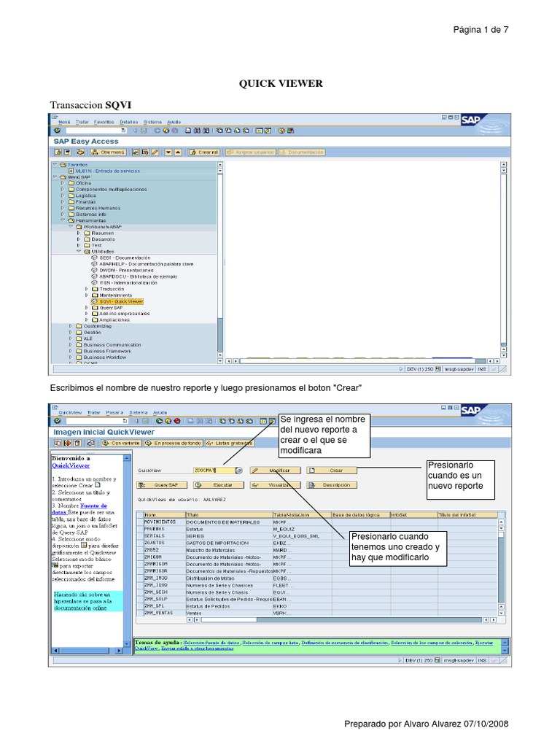This screenshot has height=747, width=560.
Task: Click the Execute icon in QuickViewer application toolbar
Action: (x=68, y=443)
